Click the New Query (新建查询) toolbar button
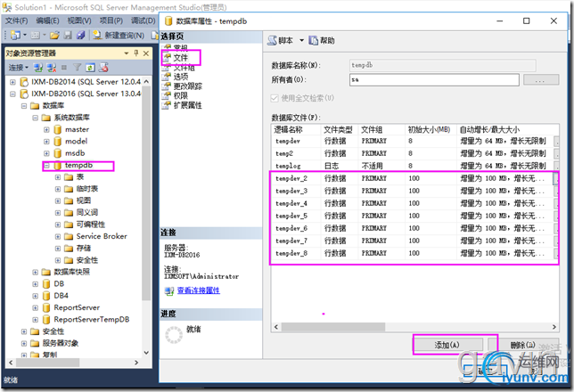Image resolution: width=574 pixels, height=392 pixels. pyautogui.click(x=119, y=35)
